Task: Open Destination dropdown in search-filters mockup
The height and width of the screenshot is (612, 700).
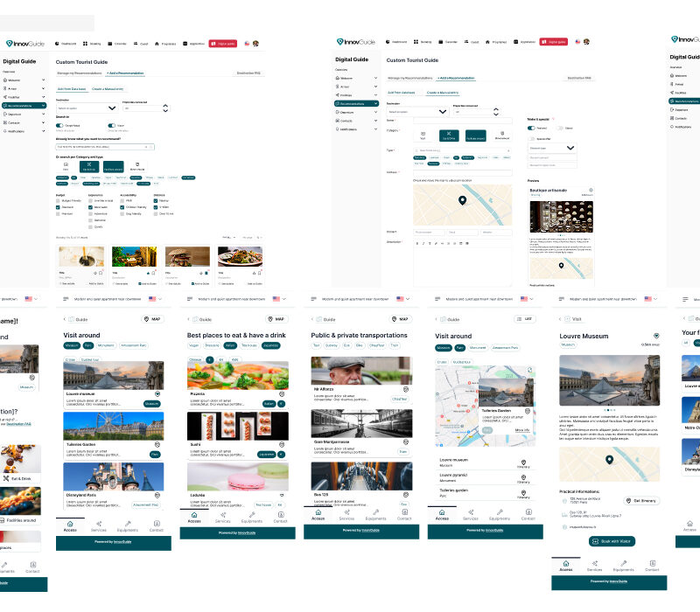Action: 87,108
